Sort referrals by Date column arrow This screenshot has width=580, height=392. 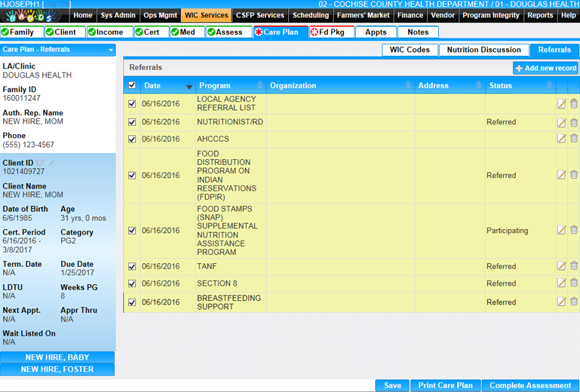189,86
